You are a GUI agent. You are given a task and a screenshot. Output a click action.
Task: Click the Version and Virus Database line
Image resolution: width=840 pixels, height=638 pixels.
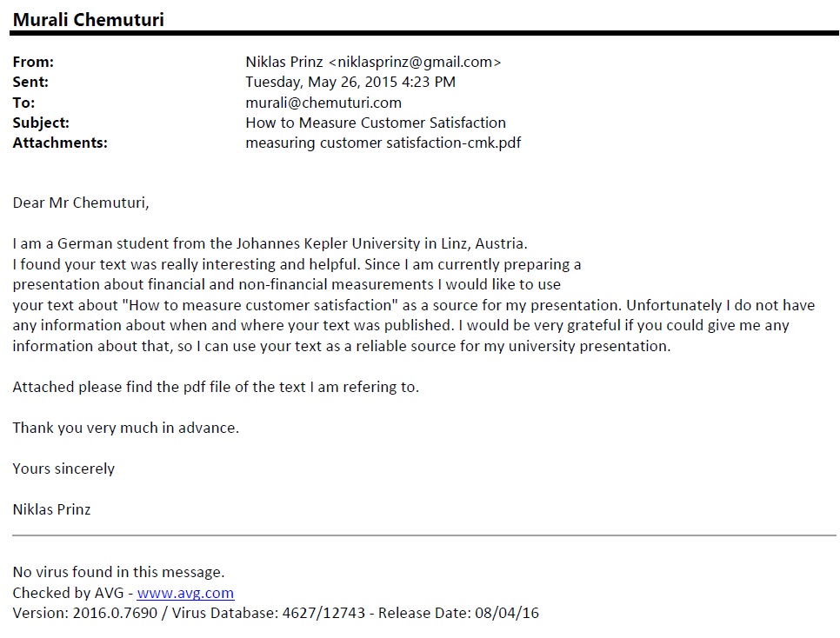276,613
